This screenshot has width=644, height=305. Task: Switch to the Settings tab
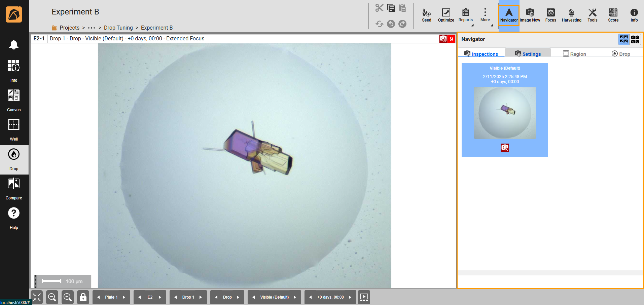pyautogui.click(x=528, y=54)
